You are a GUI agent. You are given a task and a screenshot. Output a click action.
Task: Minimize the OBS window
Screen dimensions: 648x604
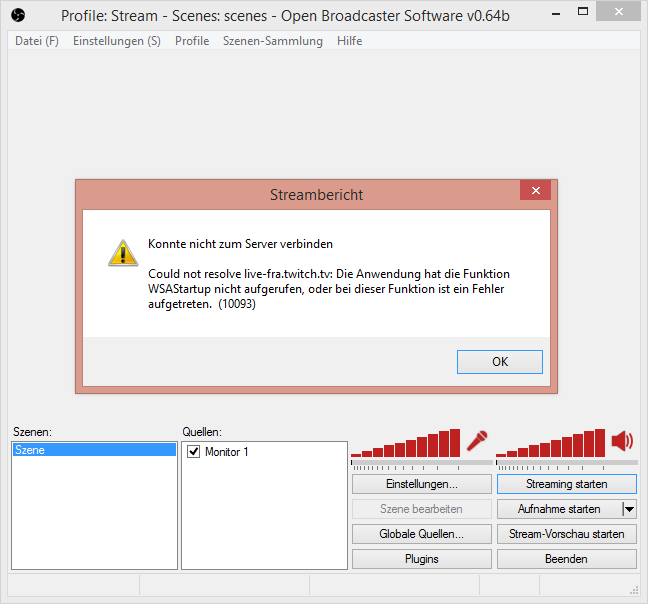[556, 14]
